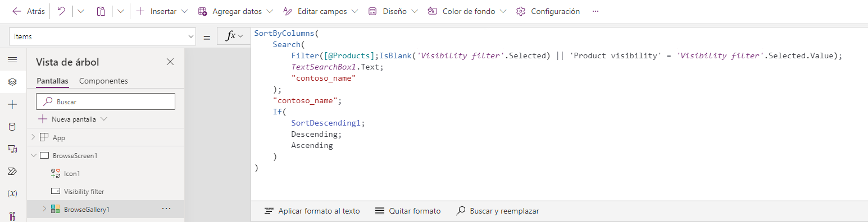Image resolution: width=868 pixels, height=222 pixels.
Task: Expand the fx options chevron
Action: 241,36
